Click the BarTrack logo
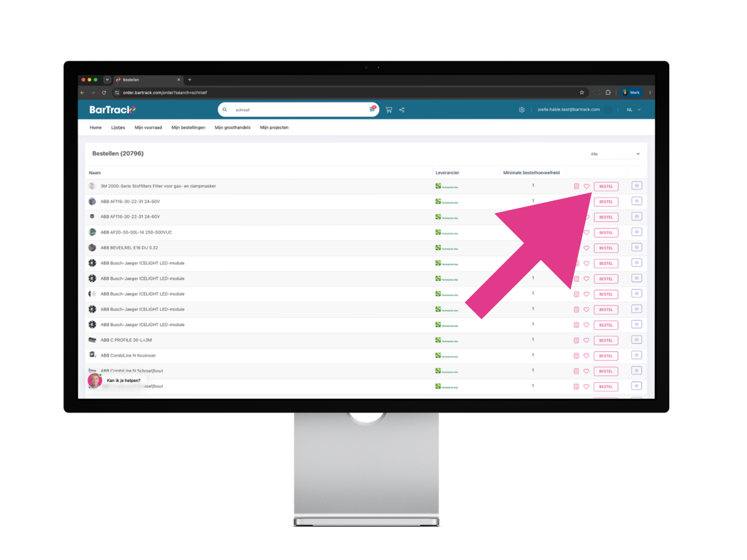 [x=112, y=110]
